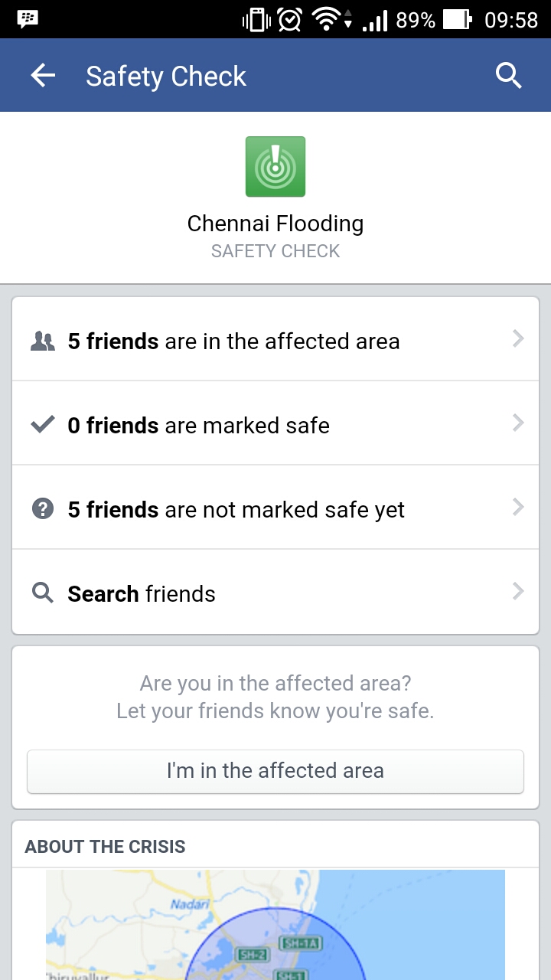The image size is (551, 980).
Task: Expand chevron for friends in affected area
Action: 518,339
